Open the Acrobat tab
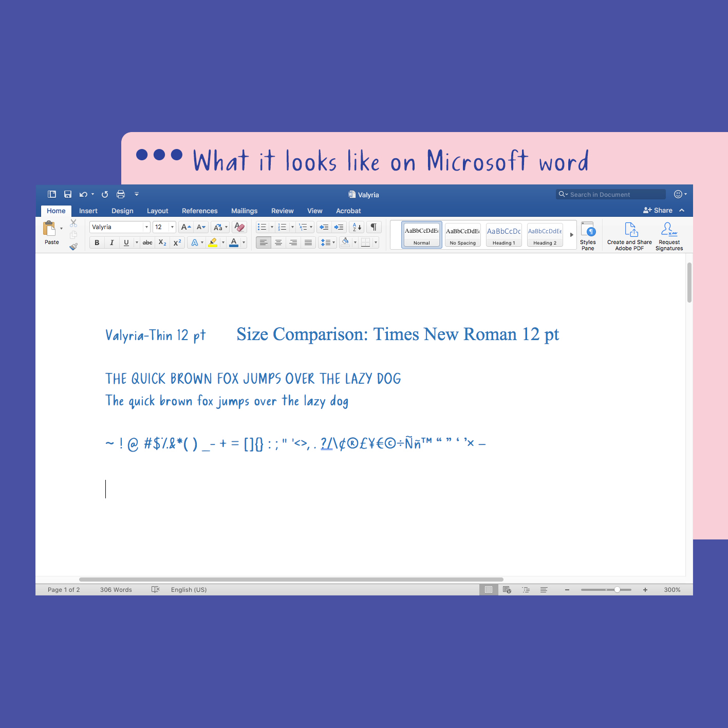The image size is (728, 728). tap(348, 211)
